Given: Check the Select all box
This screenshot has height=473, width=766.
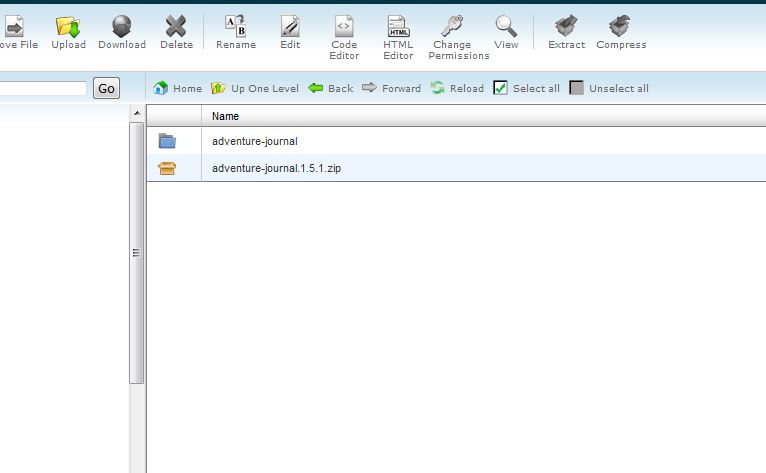Looking at the screenshot, I should (501, 88).
